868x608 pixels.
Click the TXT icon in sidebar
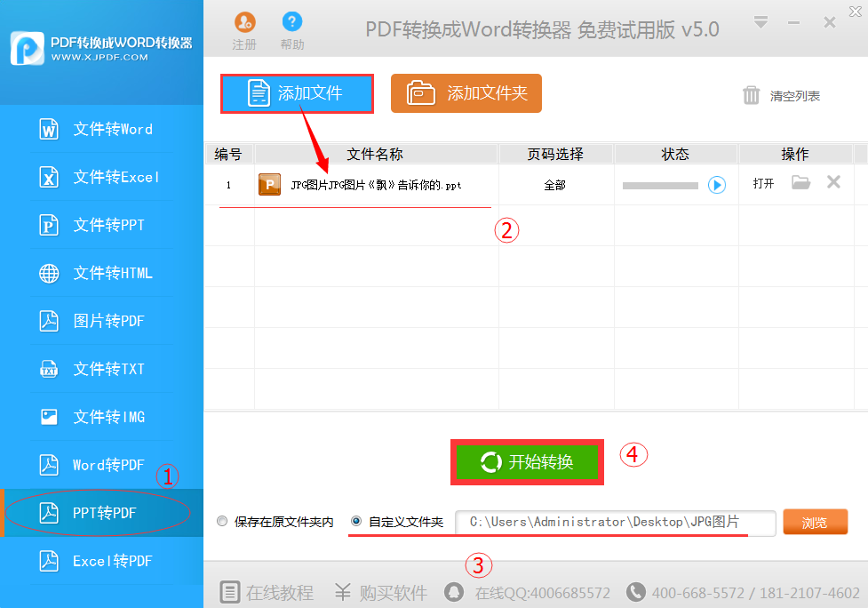pos(49,370)
